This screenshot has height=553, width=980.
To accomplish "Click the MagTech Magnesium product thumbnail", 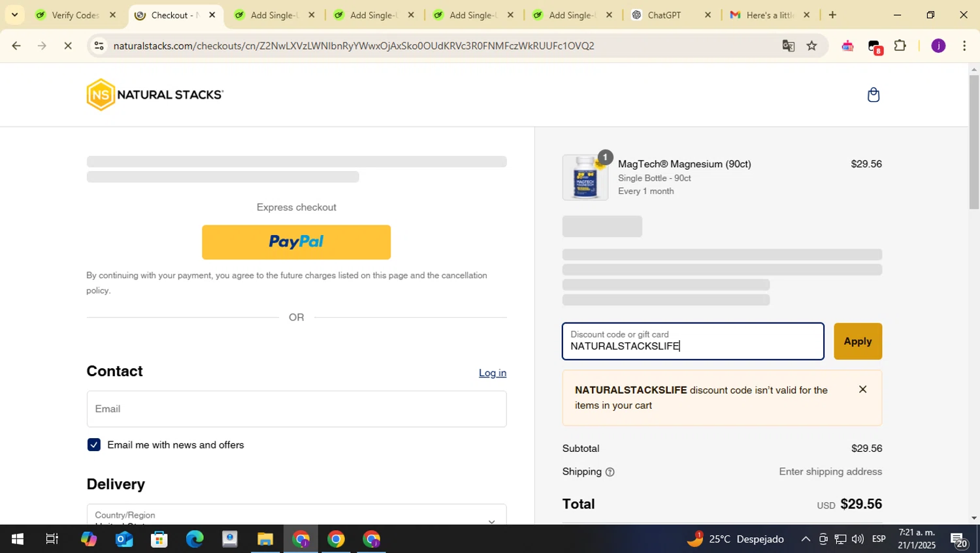I will 585,178.
